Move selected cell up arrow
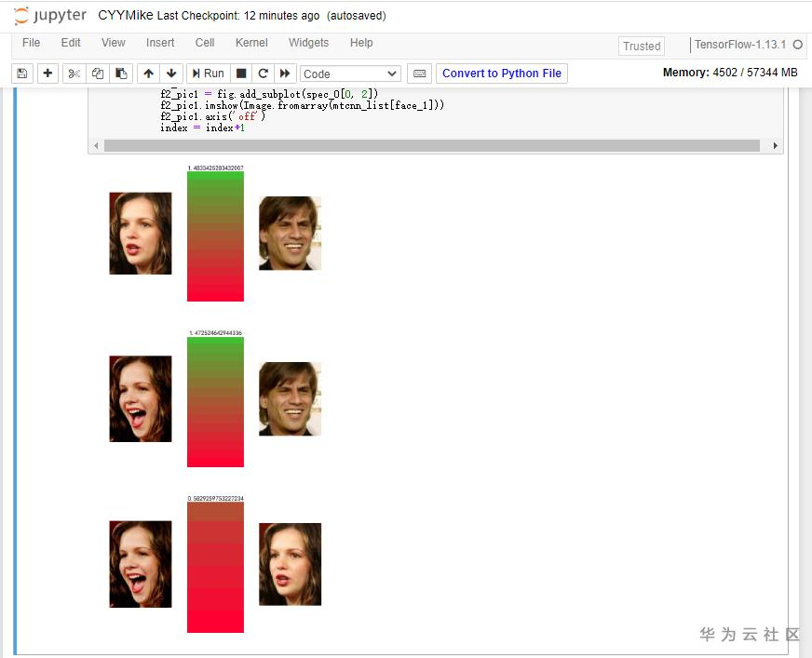Image resolution: width=812 pixels, height=658 pixels. (149, 74)
